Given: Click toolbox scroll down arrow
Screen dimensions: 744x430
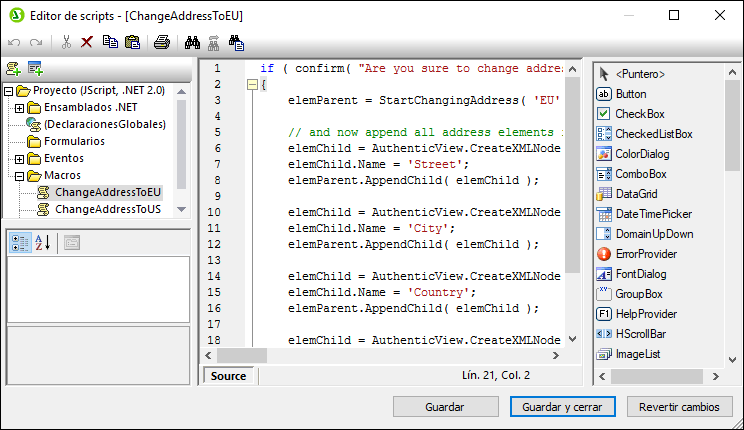Looking at the screenshot, I should (732, 360).
